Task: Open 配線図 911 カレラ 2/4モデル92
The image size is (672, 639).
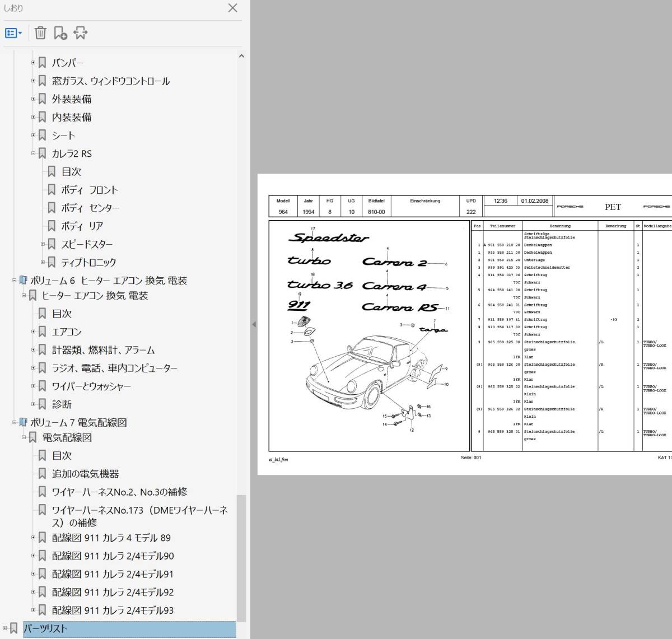Action: pyautogui.click(x=113, y=592)
